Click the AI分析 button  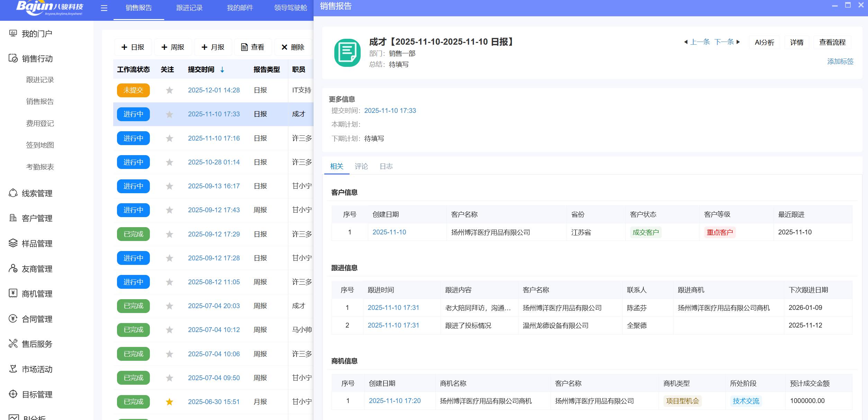point(764,42)
